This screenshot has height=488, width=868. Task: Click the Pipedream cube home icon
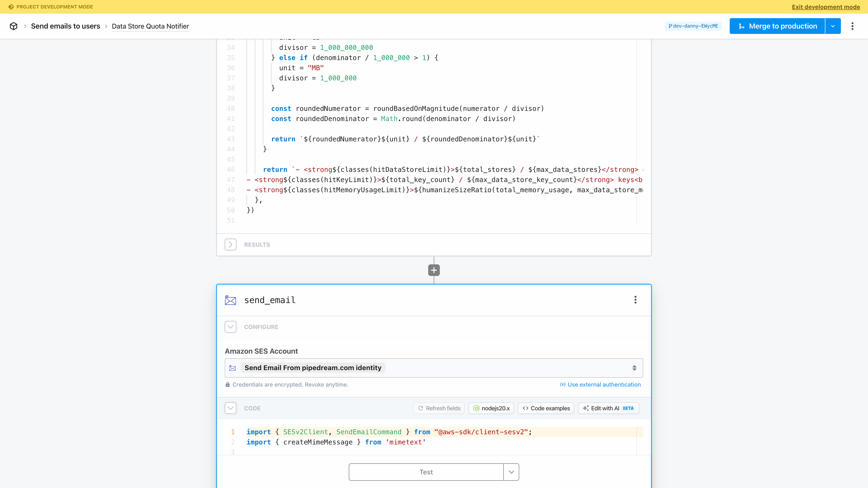click(x=14, y=26)
